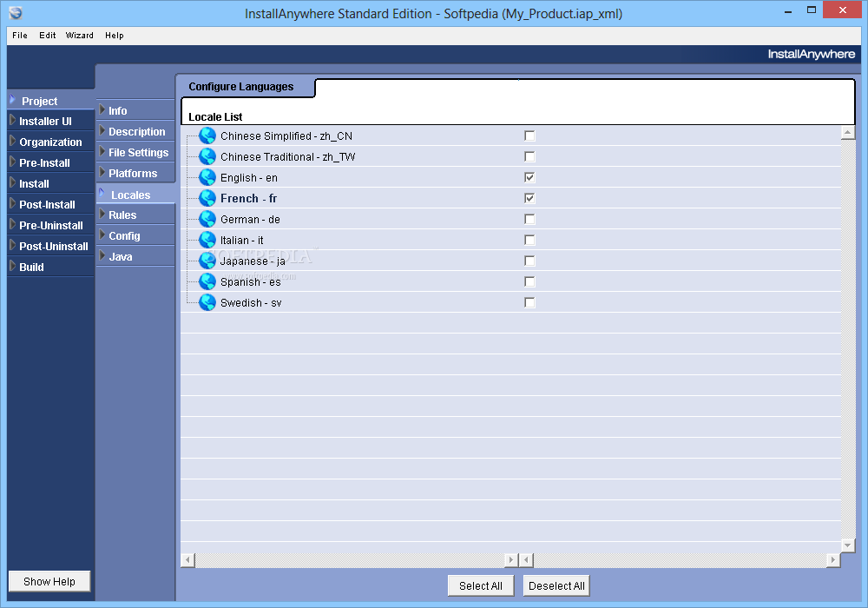Enable the Chinese Simplified zh_CN checkbox
The image size is (868, 608).
529,135
